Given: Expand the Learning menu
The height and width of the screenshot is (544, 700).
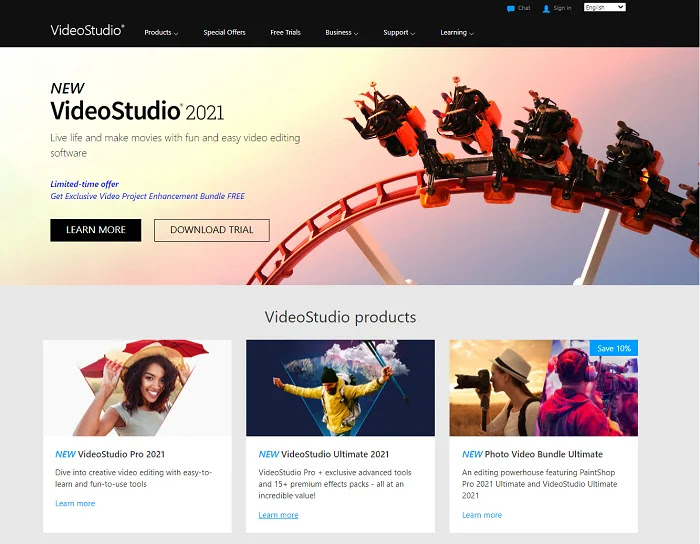Looking at the screenshot, I should coord(457,33).
